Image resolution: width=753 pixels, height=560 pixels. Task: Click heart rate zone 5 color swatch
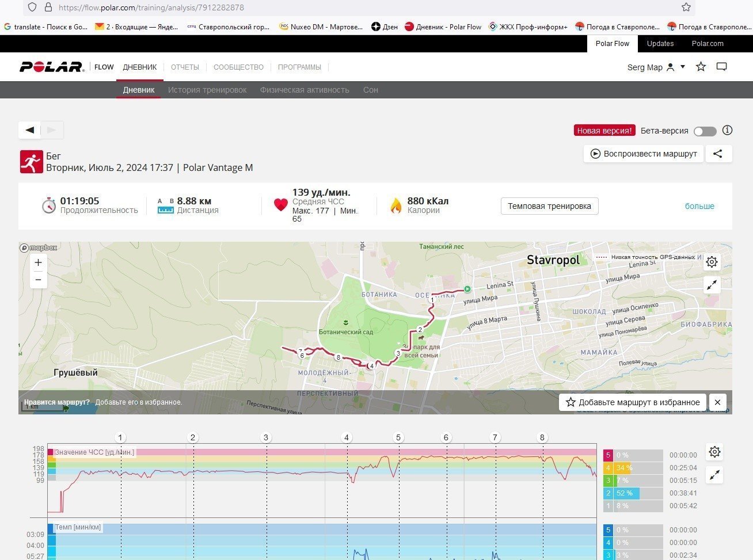coord(608,455)
